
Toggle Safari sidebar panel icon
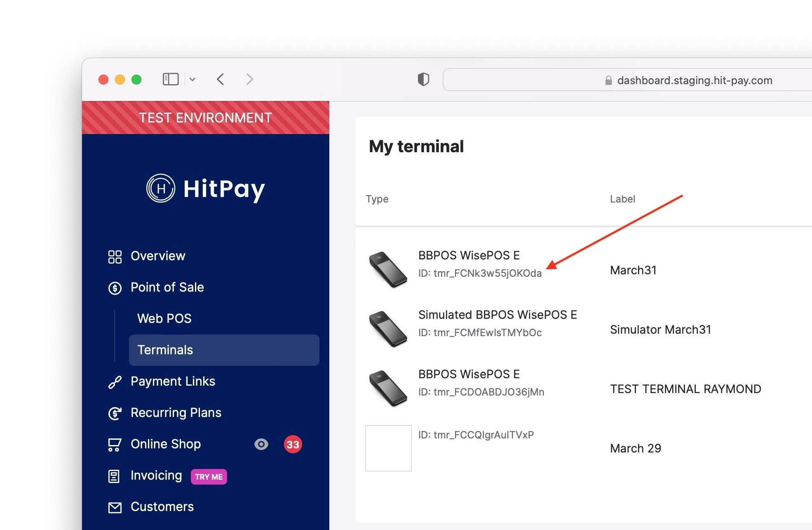171,79
